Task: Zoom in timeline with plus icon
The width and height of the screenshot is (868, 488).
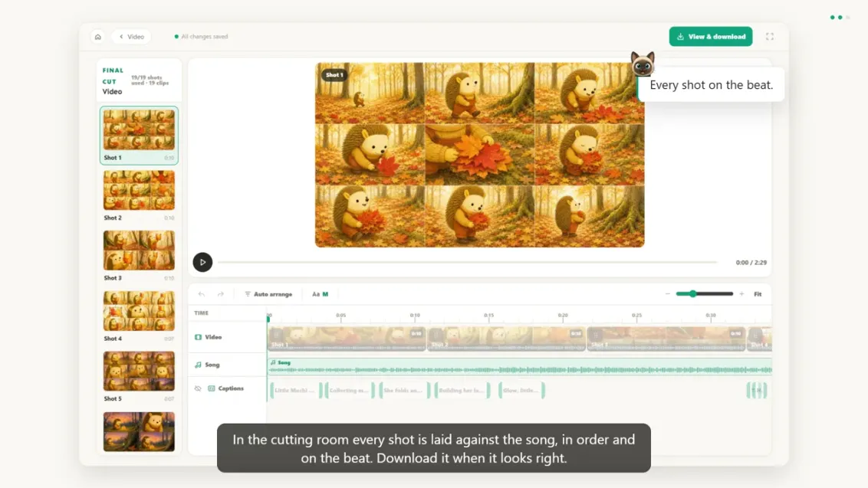Action: 741,294
